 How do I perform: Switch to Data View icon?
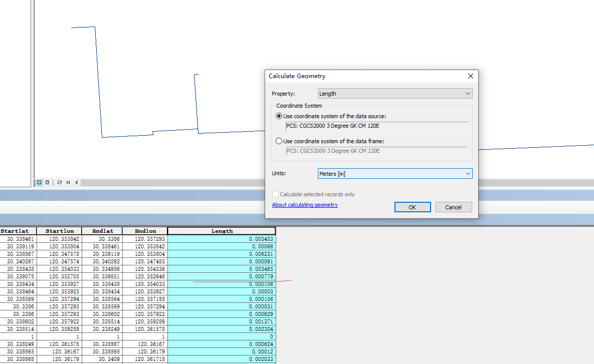(39, 183)
